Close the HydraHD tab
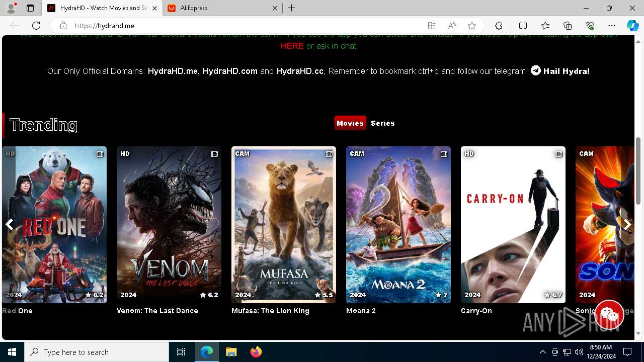 tap(154, 8)
